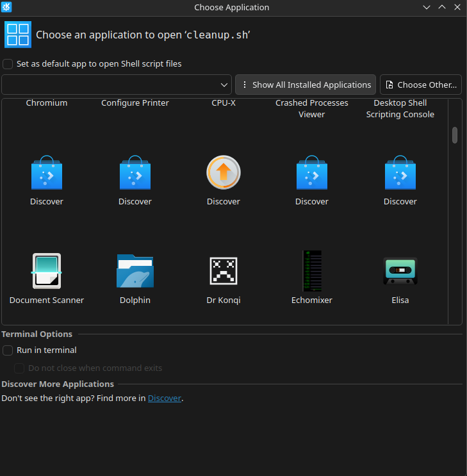Enable set as default app for Shell scripts
Image resolution: width=467 pixels, height=476 pixels.
click(x=8, y=64)
